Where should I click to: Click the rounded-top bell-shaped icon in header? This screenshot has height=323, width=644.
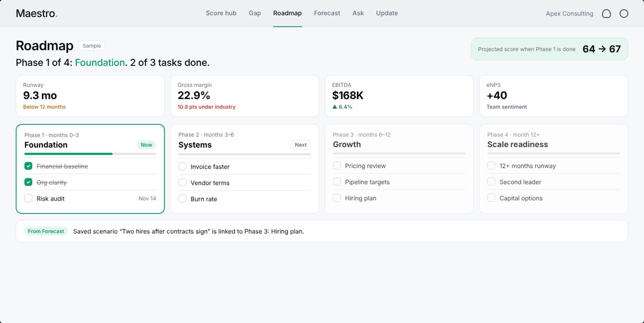(x=606, y=14)
